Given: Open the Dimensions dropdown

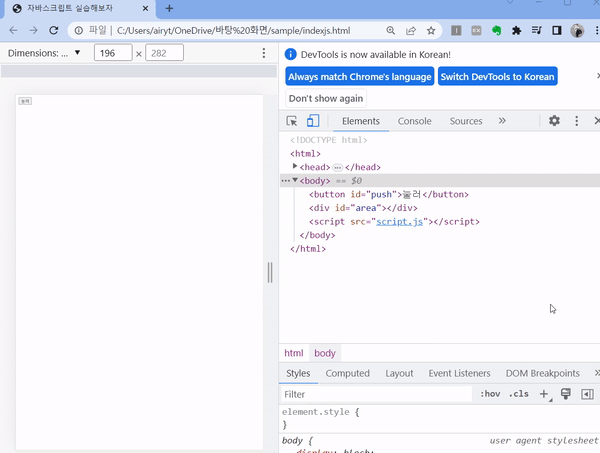Looking at the screenshot, I should click(44, 53).
